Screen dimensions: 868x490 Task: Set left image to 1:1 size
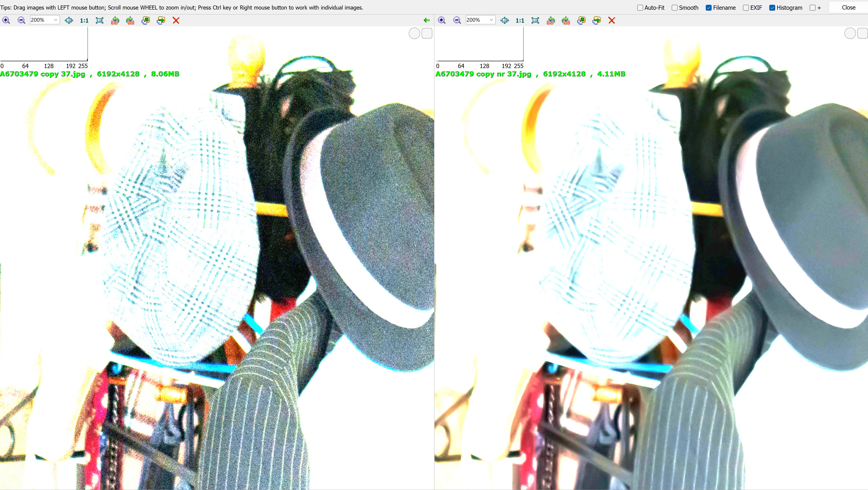[84, 20]
